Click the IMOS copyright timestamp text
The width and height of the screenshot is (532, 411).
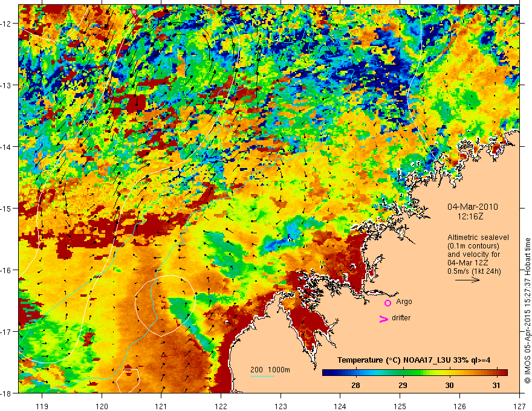click(x=528, y=311)
